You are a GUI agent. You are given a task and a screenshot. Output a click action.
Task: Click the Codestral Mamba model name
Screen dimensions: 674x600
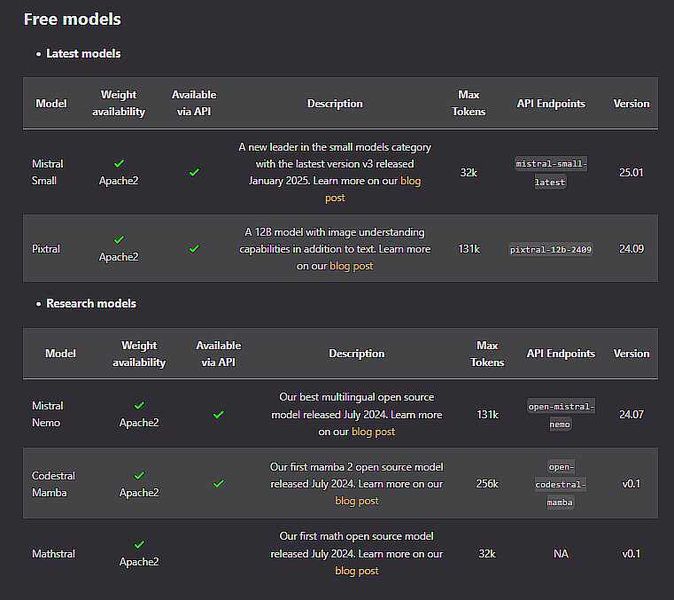(x=53, y=484)
